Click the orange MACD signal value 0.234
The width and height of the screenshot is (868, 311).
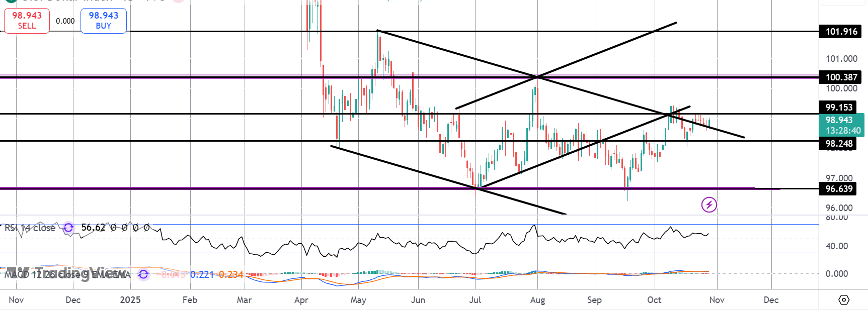231,274
